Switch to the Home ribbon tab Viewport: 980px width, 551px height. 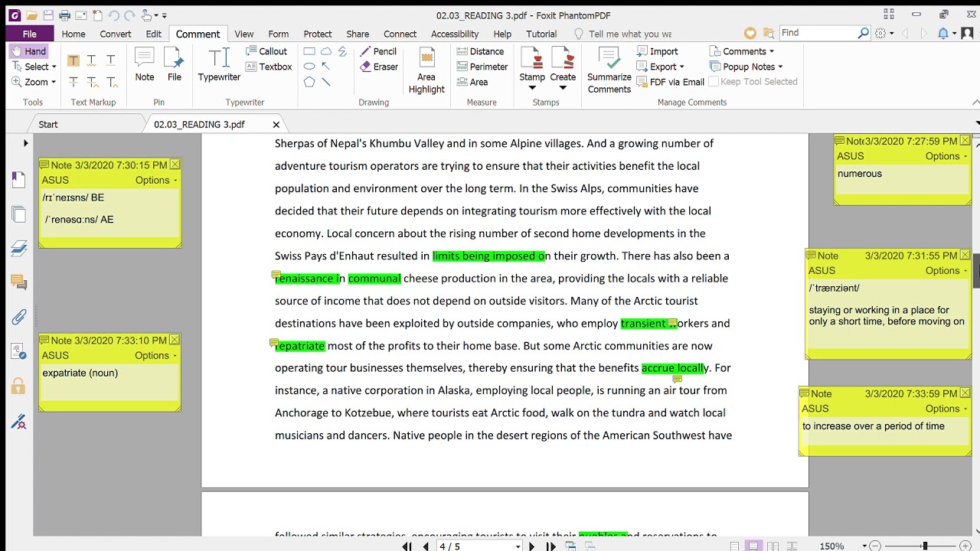tap(73, 34)
